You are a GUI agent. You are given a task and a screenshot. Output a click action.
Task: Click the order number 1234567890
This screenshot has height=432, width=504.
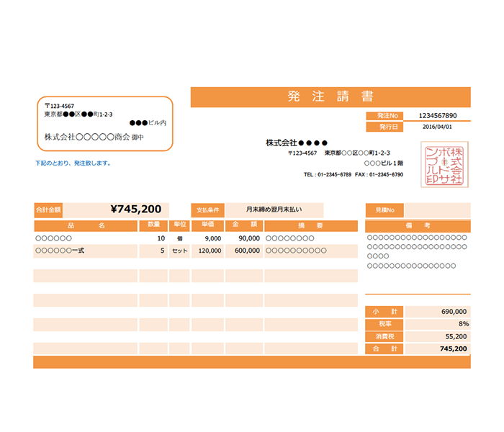tap(438, 116)
